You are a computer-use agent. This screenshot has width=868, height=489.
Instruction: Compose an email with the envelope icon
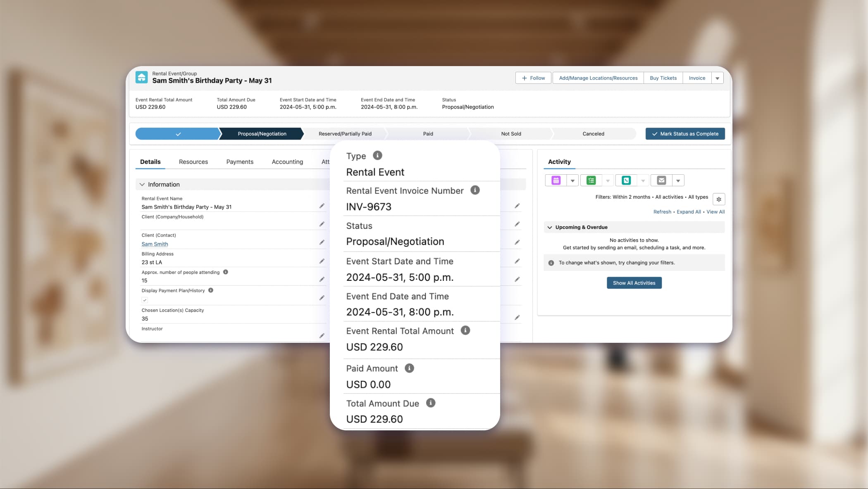661,180
